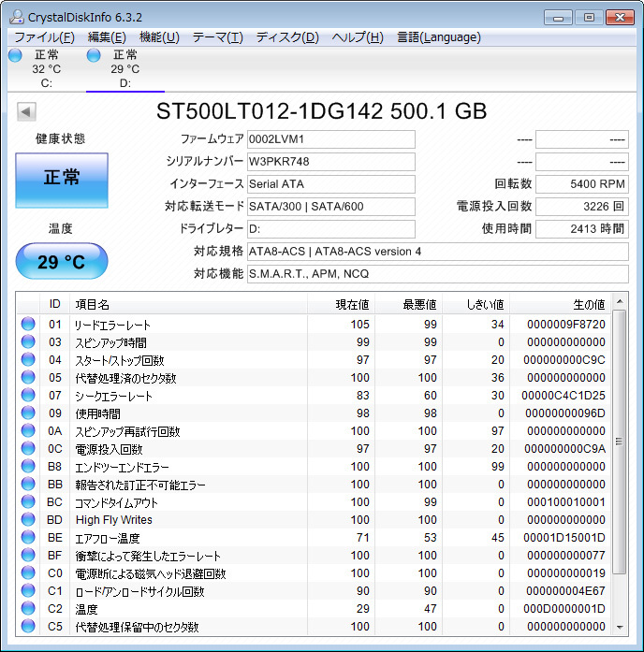Open the テーマ(T) menu

[217, 37]
